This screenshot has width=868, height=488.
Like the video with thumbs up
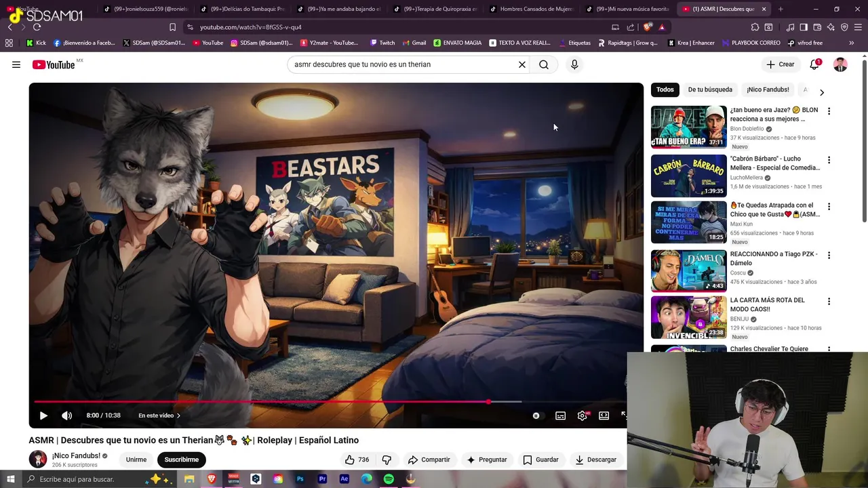click(357, 460)
